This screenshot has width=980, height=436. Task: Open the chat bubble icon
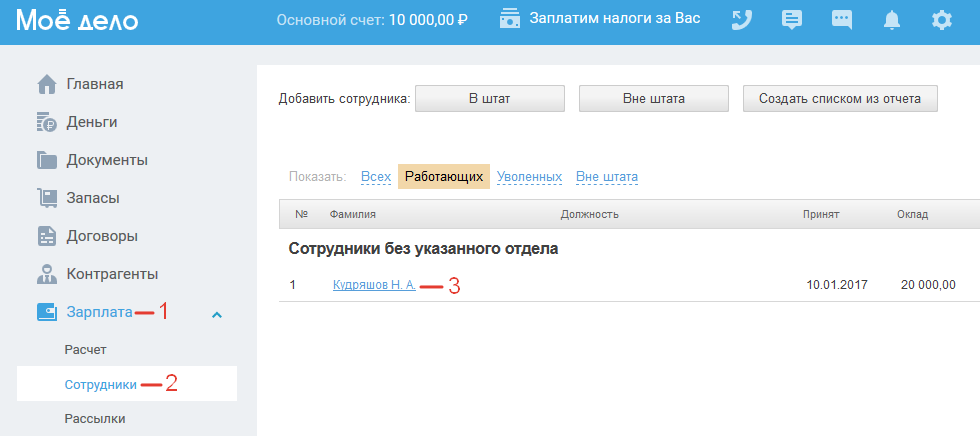click(x=842, y=20)
